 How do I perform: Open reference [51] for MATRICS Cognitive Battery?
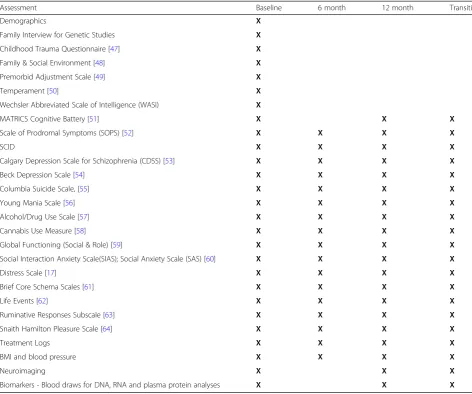tap(93, 119)
